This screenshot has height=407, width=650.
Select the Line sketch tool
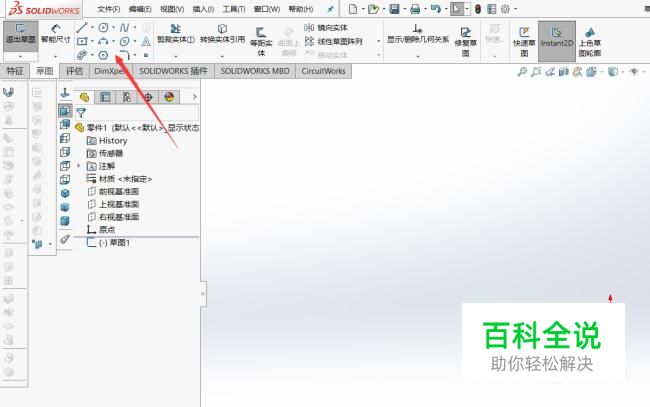[x=82, y=28]
